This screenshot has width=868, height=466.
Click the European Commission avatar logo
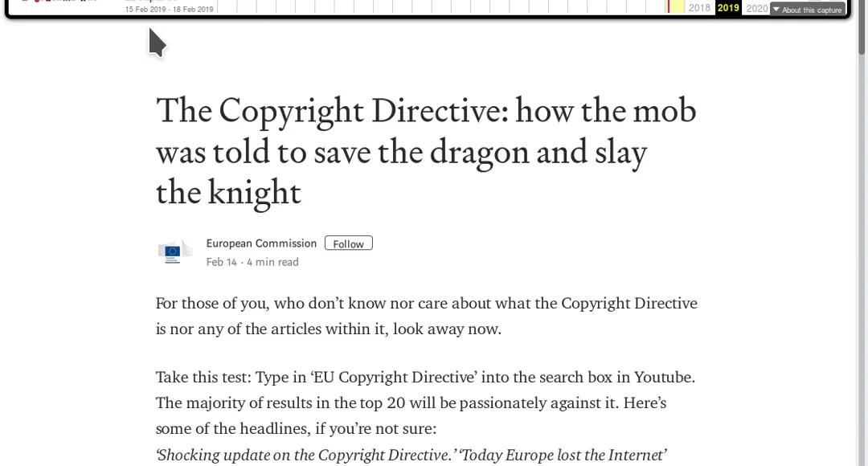point(174,251)
